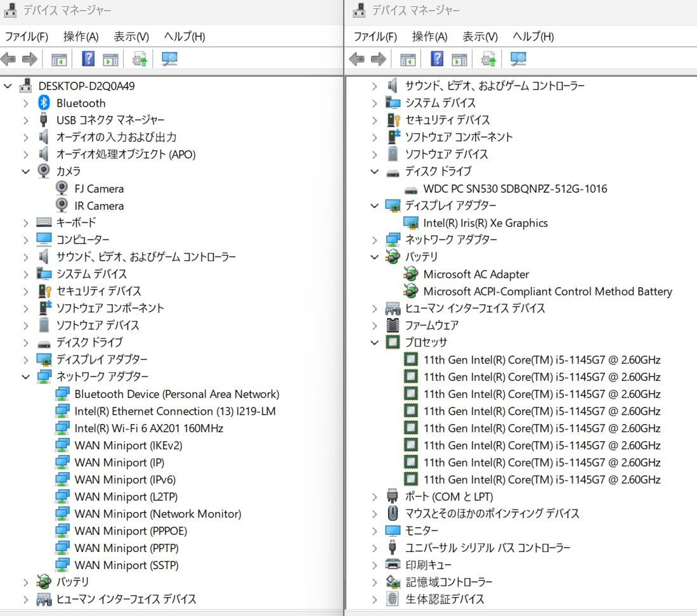Screen dimensions: 697x616
Task: Select WAN Miniport (PPPOE) entry
Action: tap(131, 531)
